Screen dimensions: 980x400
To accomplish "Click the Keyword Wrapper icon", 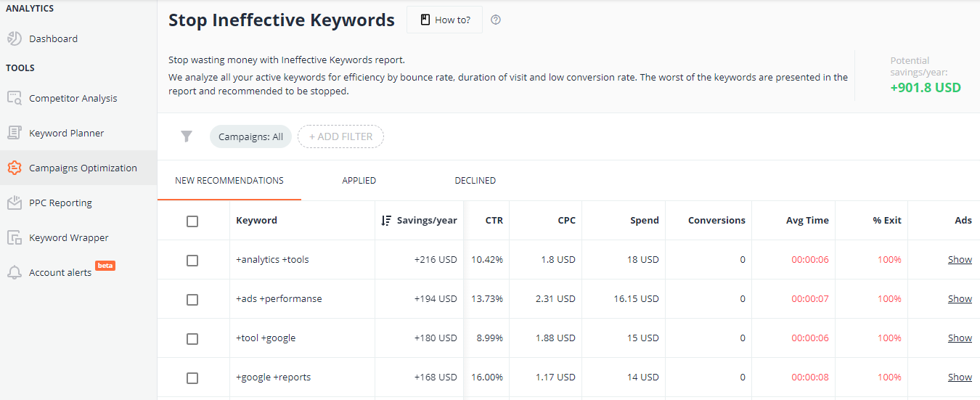I will (15, 237).
